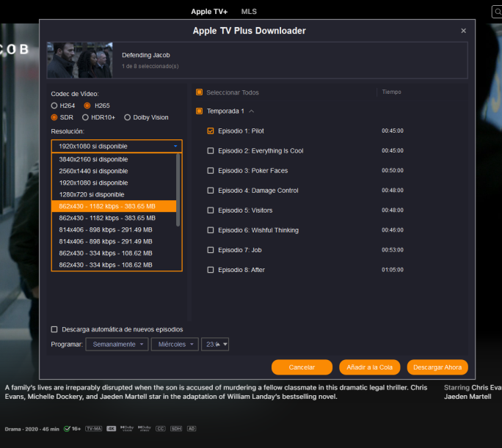The width and height of the screenshot is (502, 448).
Task: Enable Descarga automática de nuevos episodios
Action: point(54,329)
